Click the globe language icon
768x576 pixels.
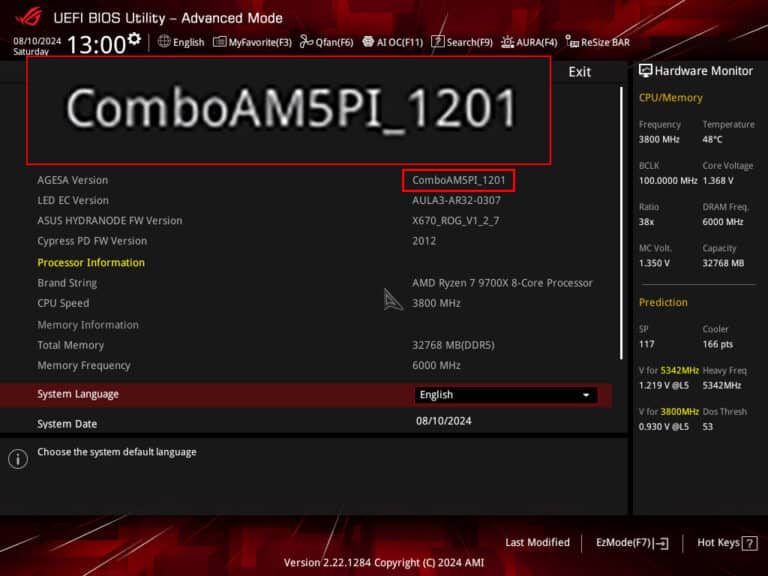tap(164, 42)
